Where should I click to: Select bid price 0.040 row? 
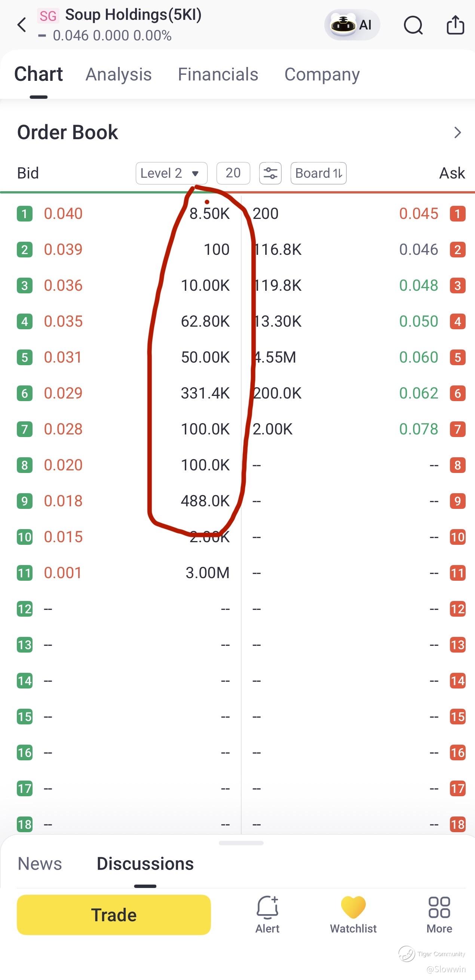pos(123,213)
